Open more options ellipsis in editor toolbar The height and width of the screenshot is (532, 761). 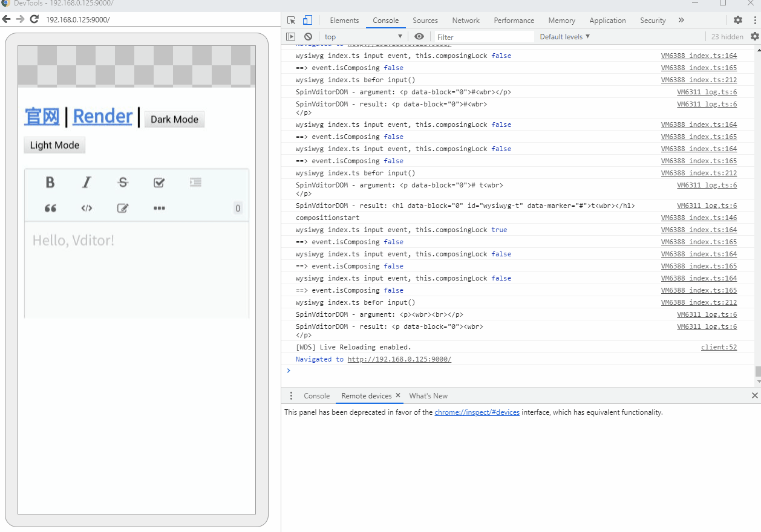(x=159, y=208)
